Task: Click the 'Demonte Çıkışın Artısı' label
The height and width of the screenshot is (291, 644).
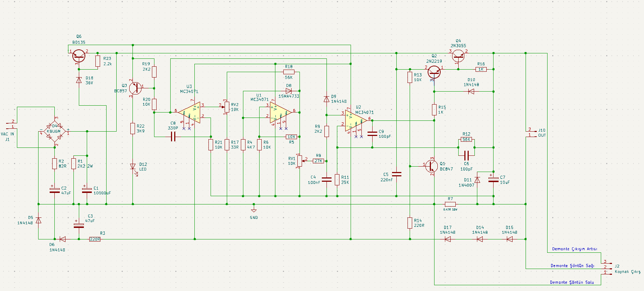Action: coord(575,249)
